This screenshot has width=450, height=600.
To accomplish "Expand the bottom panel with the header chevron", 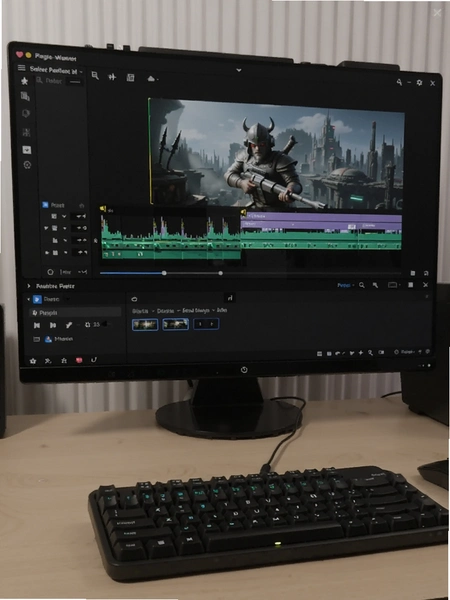I will [x=29, y=286].
